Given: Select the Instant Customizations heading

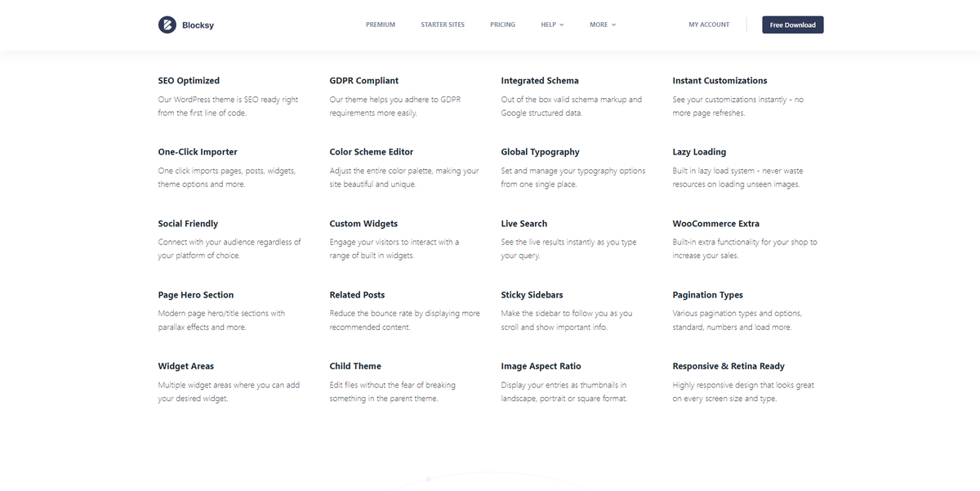Looking at the screenshot, I should (x=719, y=81).
